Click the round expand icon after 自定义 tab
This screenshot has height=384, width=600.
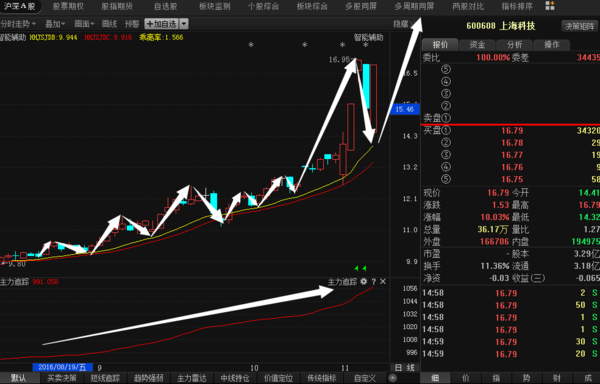coord(392,378)
